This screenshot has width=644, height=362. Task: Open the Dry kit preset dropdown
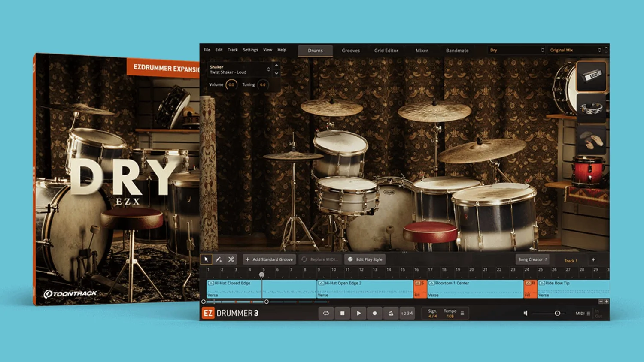[516, 50]
